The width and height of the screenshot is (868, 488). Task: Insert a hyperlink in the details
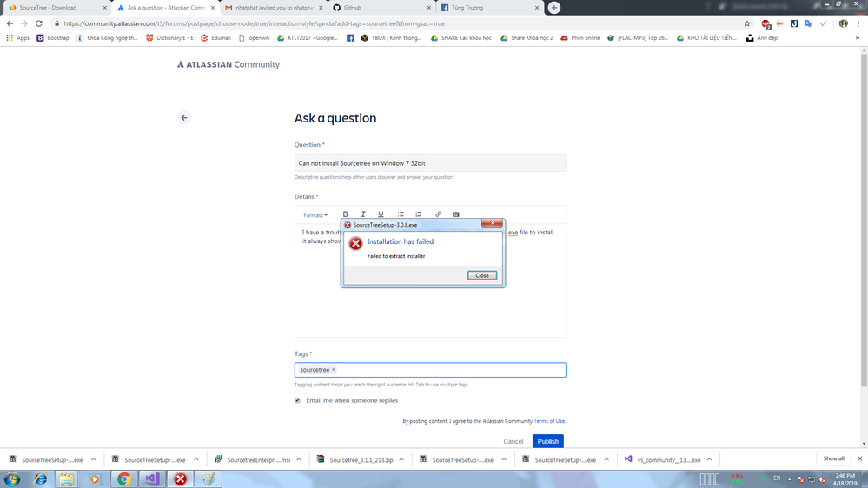tap(438, 214)
